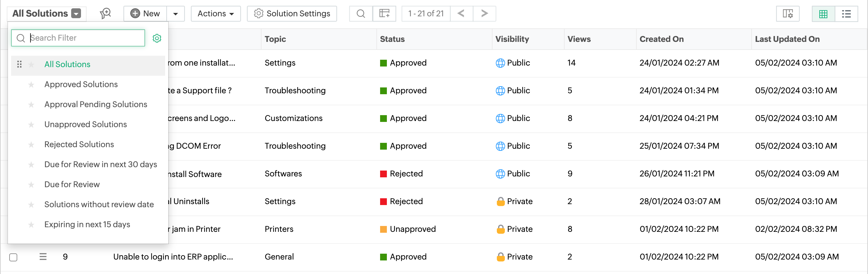
Task: Click the solution search binoculars icon
Action: click(105, 14)
